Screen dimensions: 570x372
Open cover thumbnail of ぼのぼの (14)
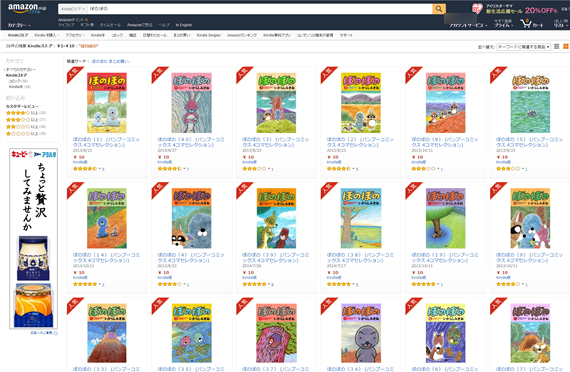point(107,218)
